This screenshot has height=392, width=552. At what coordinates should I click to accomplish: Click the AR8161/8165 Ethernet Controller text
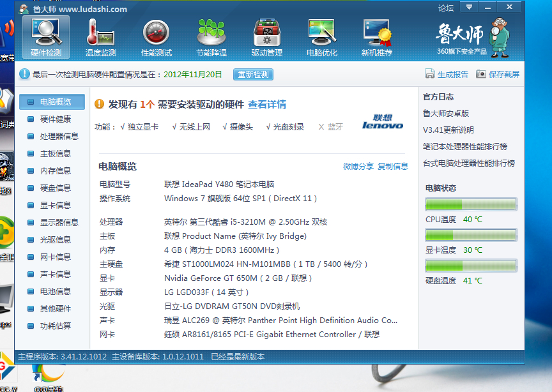coord(272,335)
